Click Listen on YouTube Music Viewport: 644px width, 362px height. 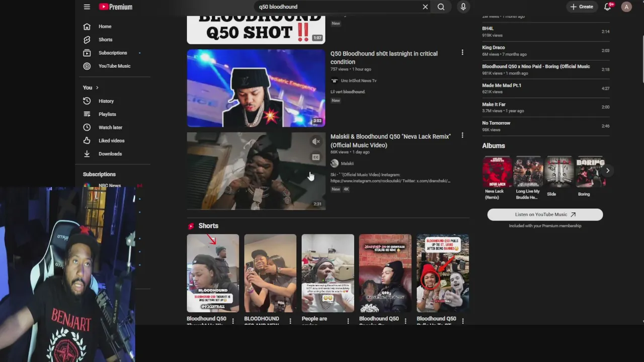(x=545, y=215)
